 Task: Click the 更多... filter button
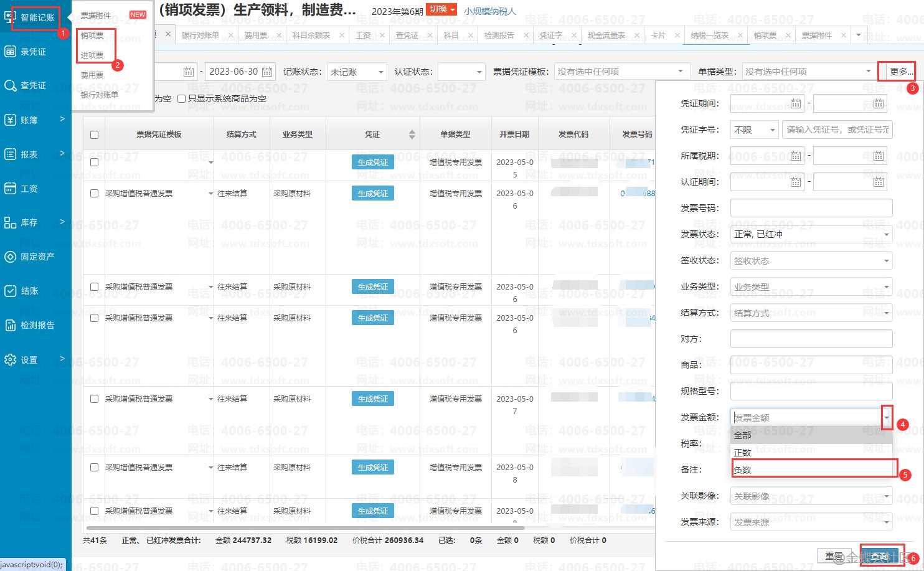896,72
